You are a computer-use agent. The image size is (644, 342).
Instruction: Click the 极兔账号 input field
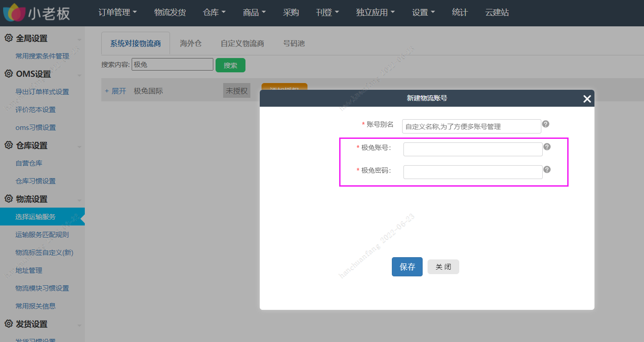click(473, 149)
